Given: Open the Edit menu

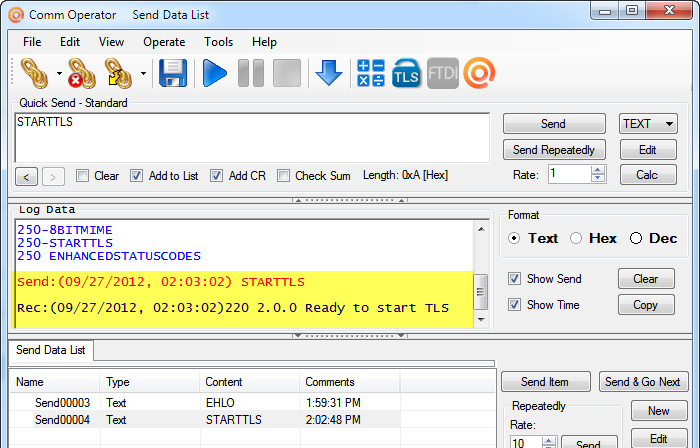Looking at the screenshot, I should (x=70, y=42).
